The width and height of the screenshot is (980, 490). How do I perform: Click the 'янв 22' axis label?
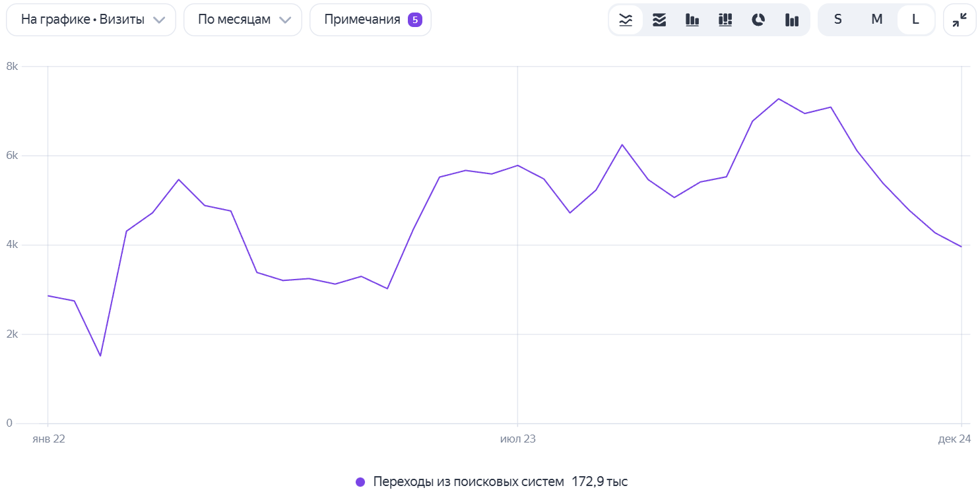49,439
